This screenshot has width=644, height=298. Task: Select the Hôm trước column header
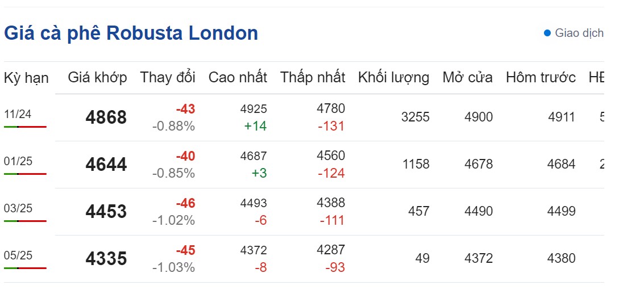pyautogui.click(x=541, y=78)
